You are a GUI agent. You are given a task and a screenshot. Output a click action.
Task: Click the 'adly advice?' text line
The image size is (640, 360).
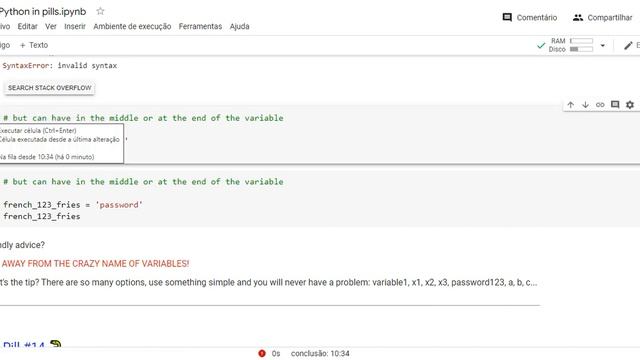click(x=22, y=245)
